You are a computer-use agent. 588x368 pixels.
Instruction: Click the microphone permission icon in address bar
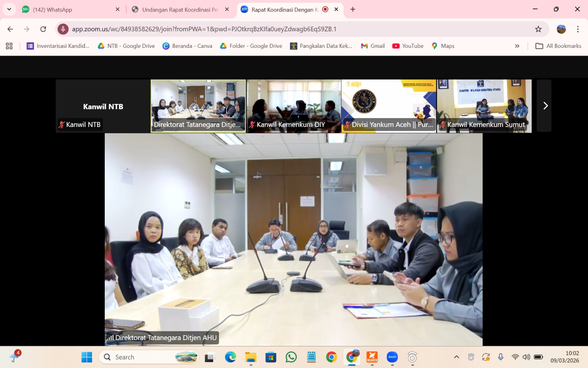(x=63, y=29)
